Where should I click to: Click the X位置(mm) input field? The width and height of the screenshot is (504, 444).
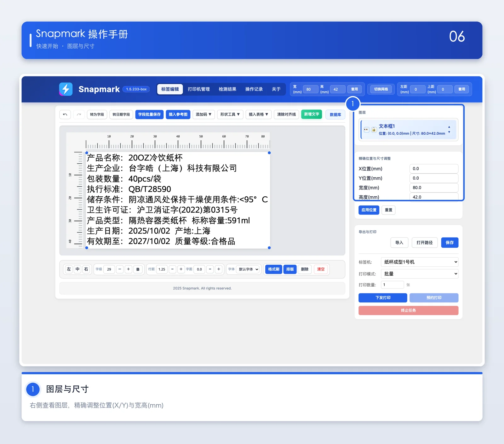pyautogui.click(x=434, y=169)
